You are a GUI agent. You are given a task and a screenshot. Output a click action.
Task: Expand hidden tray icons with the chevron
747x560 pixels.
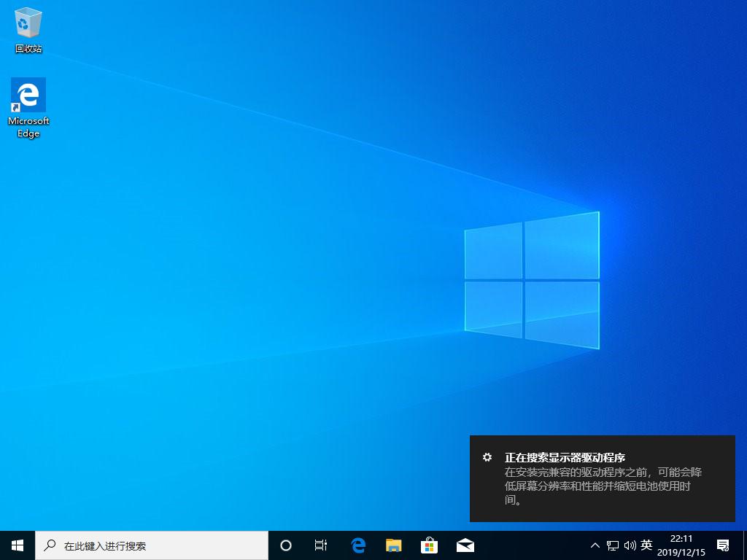(x=595, y=545)
